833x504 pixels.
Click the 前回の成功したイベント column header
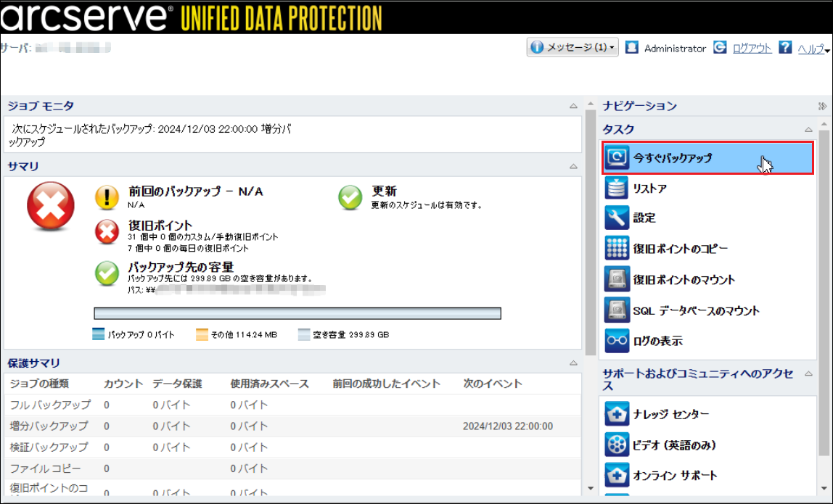point(386,384)
